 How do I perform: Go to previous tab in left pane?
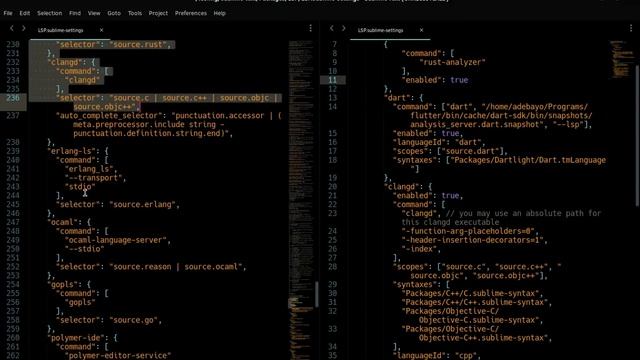click(11, 28)
